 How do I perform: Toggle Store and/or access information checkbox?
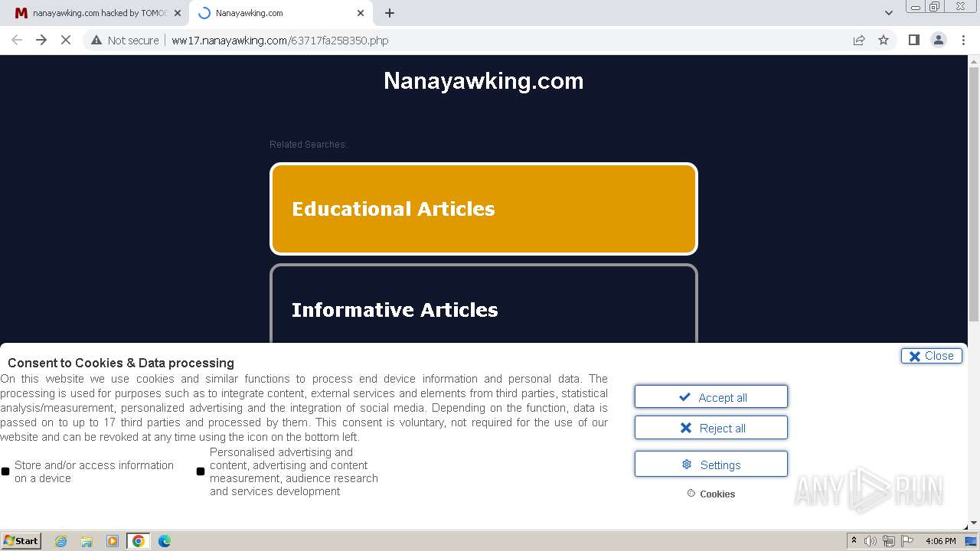(5, 471)
